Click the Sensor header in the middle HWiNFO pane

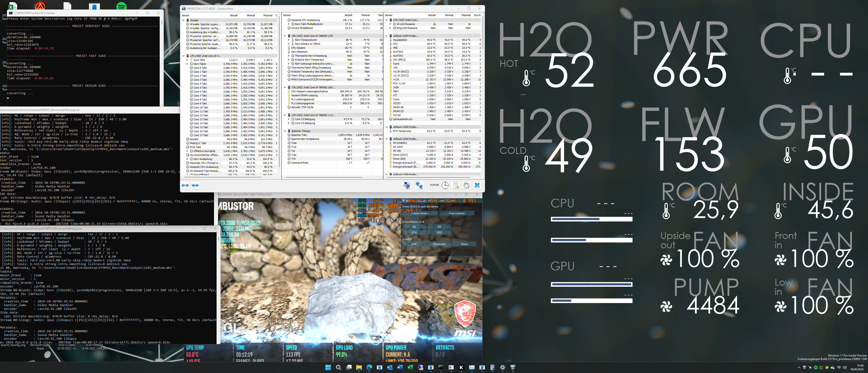tap(309, 15)
